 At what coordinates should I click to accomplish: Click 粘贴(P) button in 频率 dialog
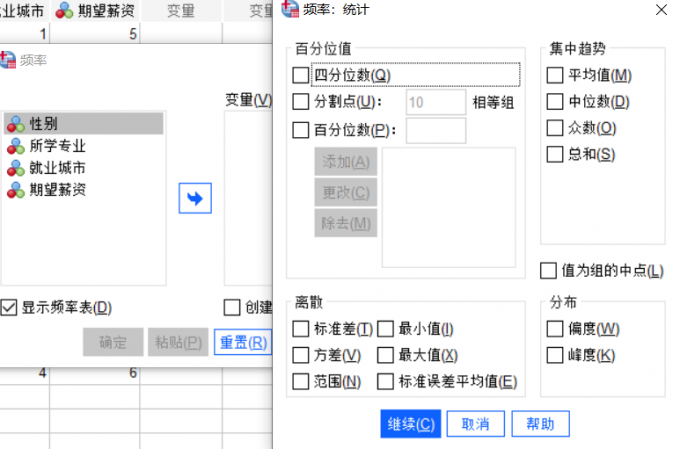click(178, 342)
